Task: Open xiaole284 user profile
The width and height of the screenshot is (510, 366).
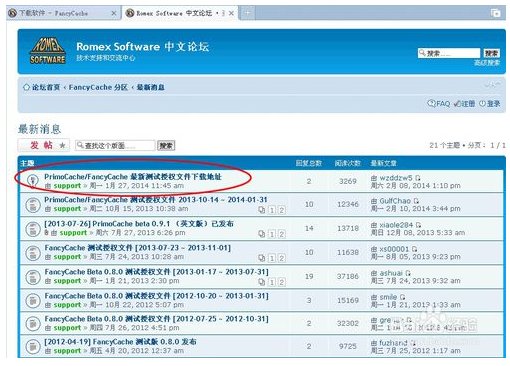Action: (396, 225)
